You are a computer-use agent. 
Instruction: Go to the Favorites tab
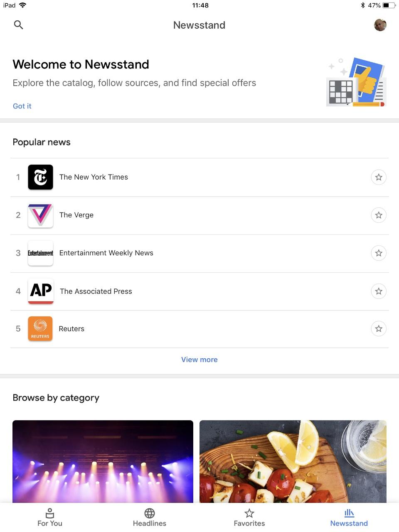pos(249,517)
